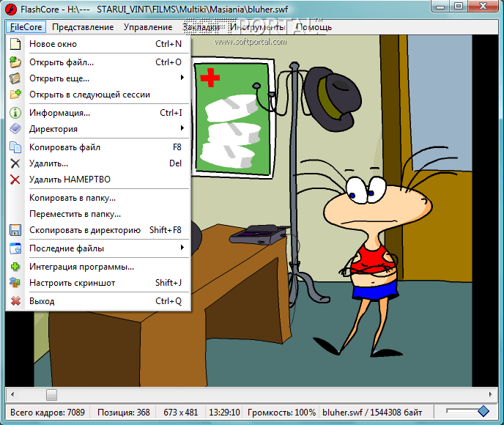The height and width of the screenshot is (425, 504).
Task: Click Громкость: 100% status field
Action: [282, 413]
